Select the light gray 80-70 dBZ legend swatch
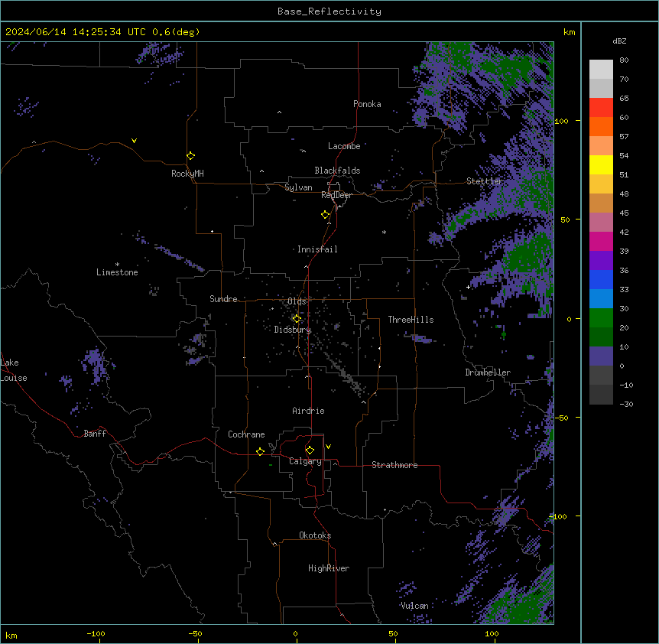 coord(601,70)
